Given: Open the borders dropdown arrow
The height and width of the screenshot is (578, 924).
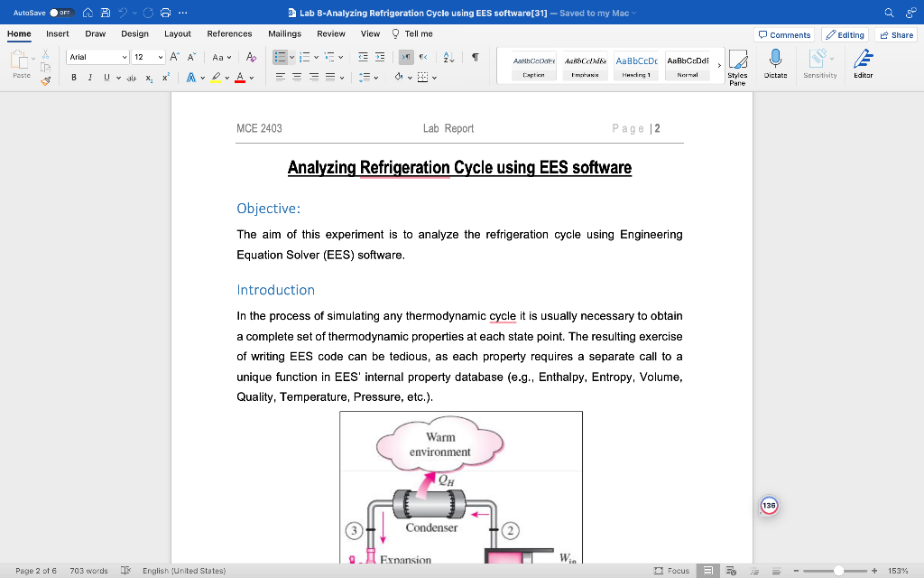Looking at the screenshot, I should click(434, 78).
